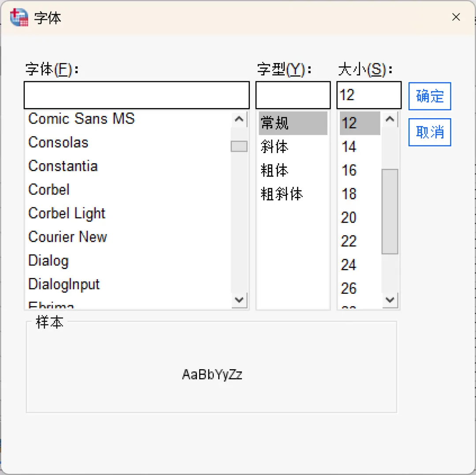Pick size 24 from the list
This screenshot has height=475, width=476.
tap(349, 265)
